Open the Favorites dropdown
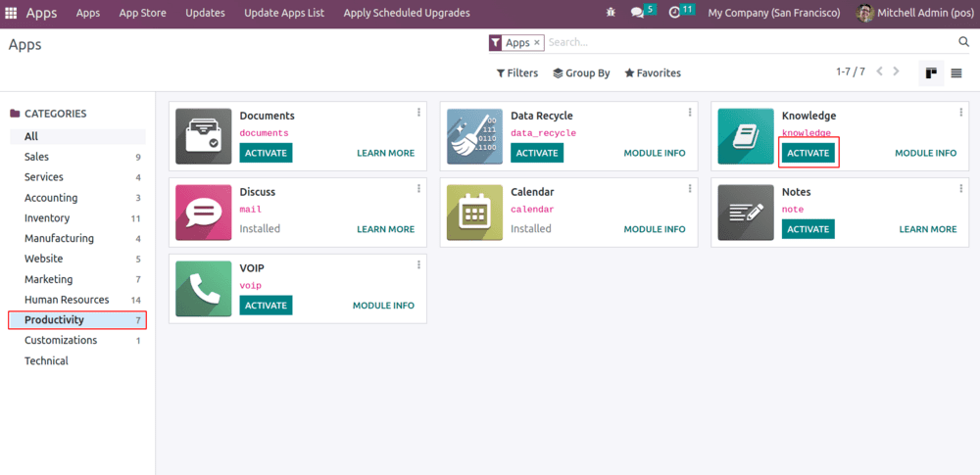This screenshot has height=475, width=980. pos(653,72)
